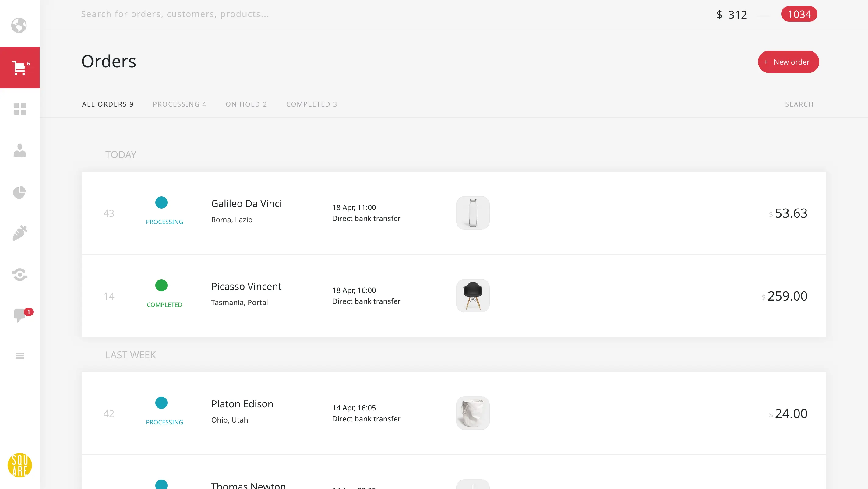Toggle the ON HOLD 2 filter
868x489 pixels.
tap(245, 104)
